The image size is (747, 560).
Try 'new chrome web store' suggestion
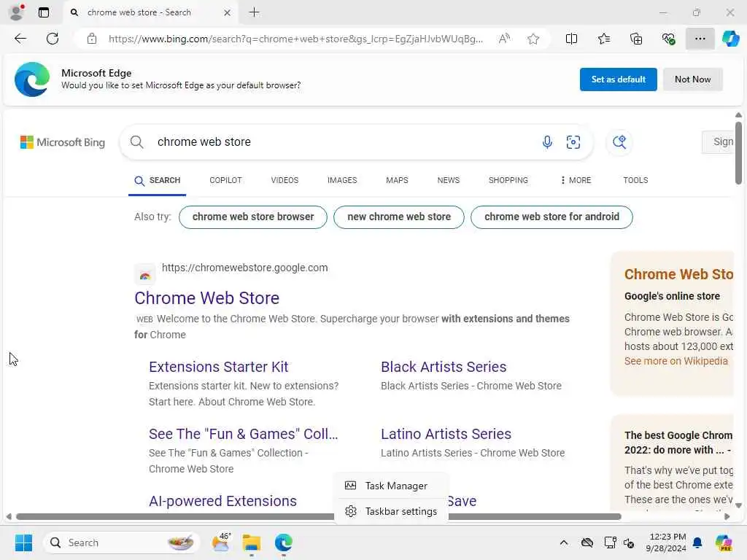(399, 217)
